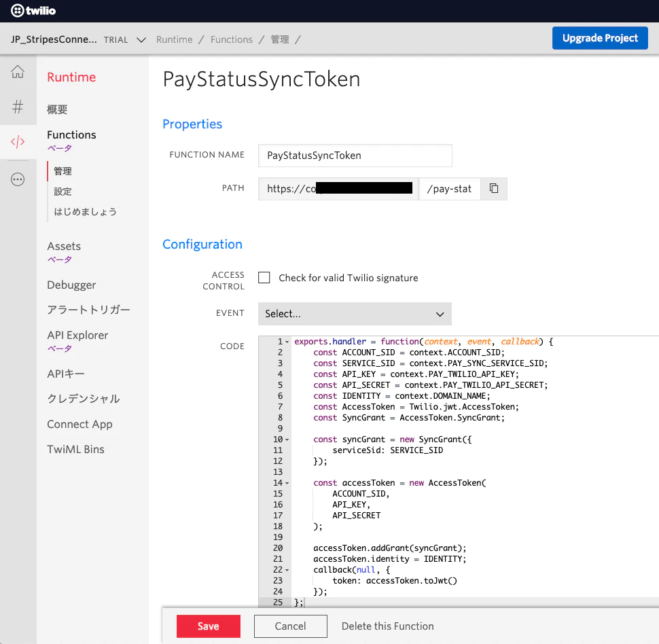
Task: Go to Functions breadcrumb
Action: [232, 39]
